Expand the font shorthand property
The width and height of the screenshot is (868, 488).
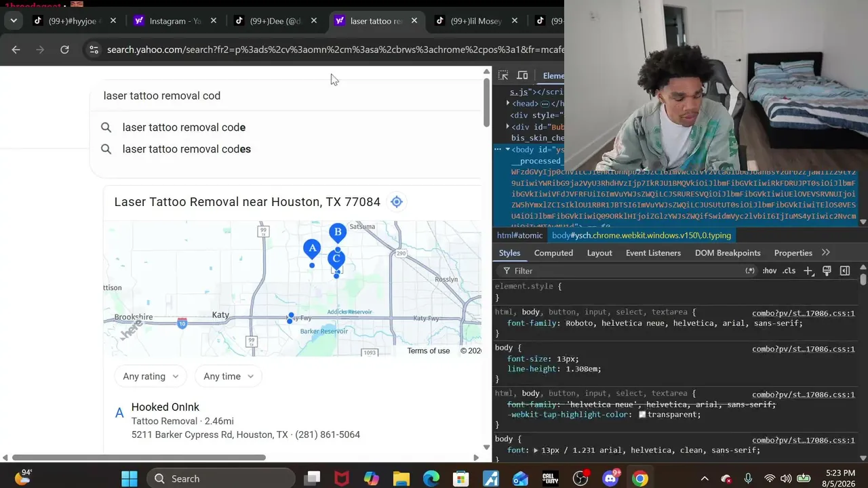tap(536, 451)
